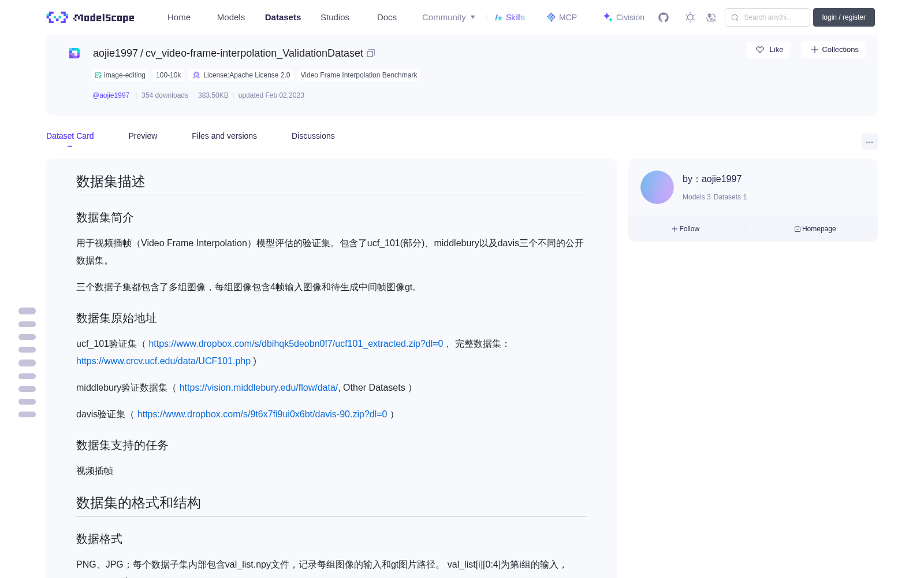The width and height of the screenshot is (924, 578).
Task: Click the ModelScope logo
Action: click(90, 17)
